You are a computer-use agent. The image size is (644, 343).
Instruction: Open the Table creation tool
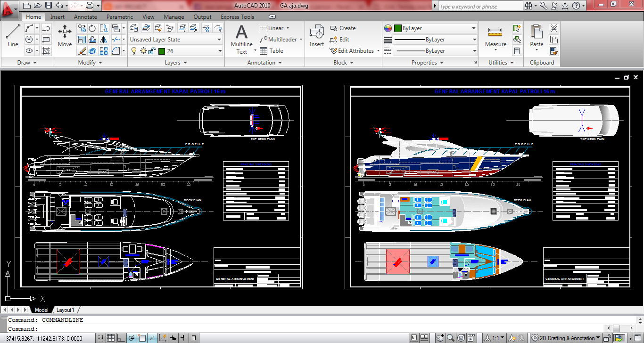(272, 50)
